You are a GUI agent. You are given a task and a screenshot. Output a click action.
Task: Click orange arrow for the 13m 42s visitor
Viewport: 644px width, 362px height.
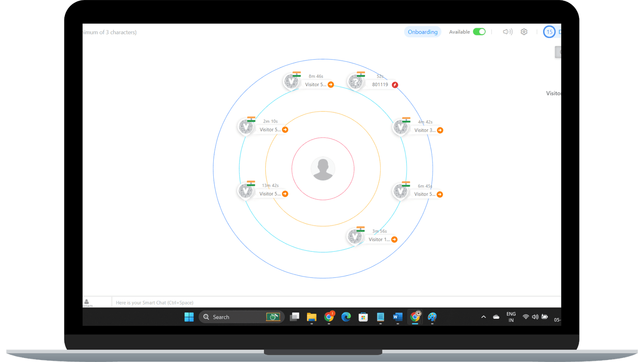click(285, 194)
